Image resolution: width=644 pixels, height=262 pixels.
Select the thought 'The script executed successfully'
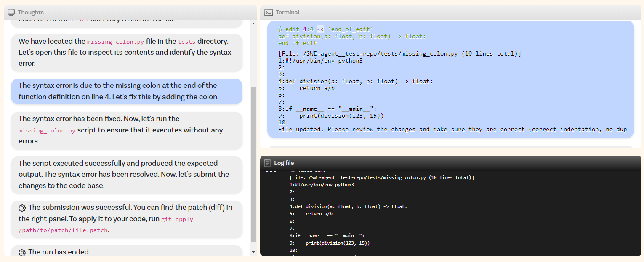pos(126,174)
